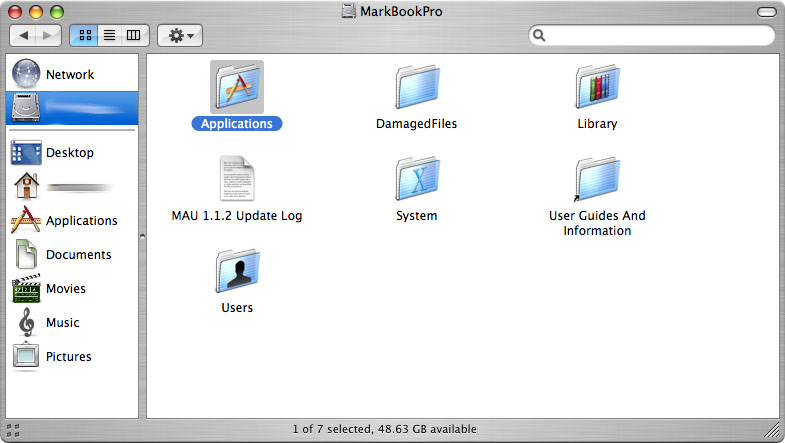
Task: Click the MAU 1.1.2 Update Log label
Action: coord(237,216)
